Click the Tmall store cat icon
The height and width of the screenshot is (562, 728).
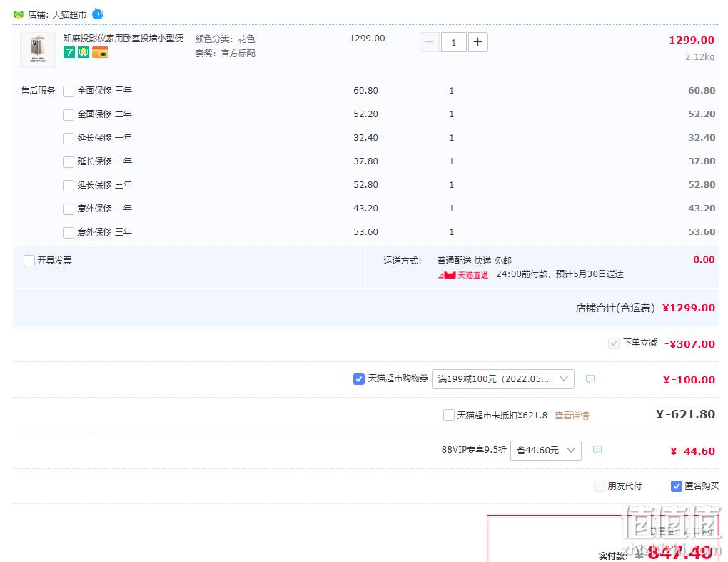click(18, 15)
